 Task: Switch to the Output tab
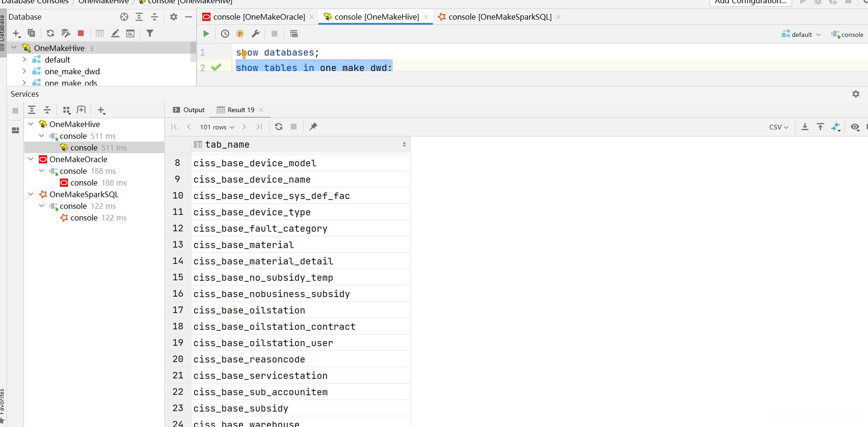pos(189,110)
